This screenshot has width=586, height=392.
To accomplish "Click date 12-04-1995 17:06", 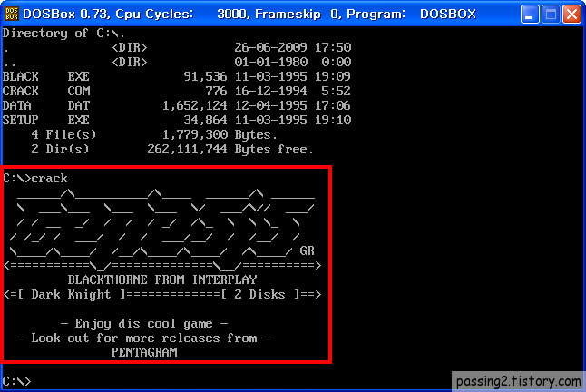I will pyautogui.click(x=293, y=106).
